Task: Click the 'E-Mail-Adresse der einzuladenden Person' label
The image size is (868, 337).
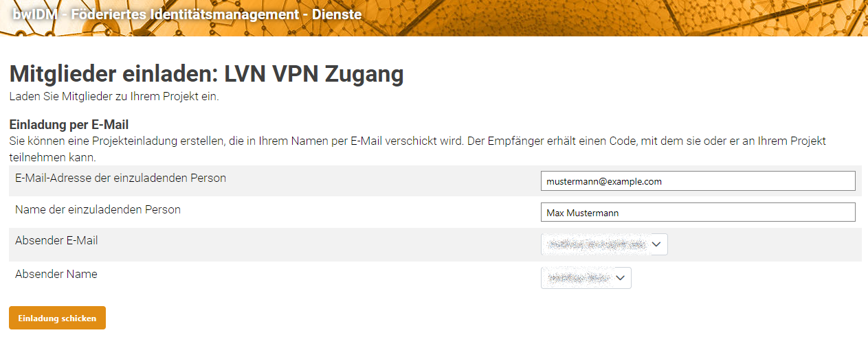Action: (x=120, y=178)
